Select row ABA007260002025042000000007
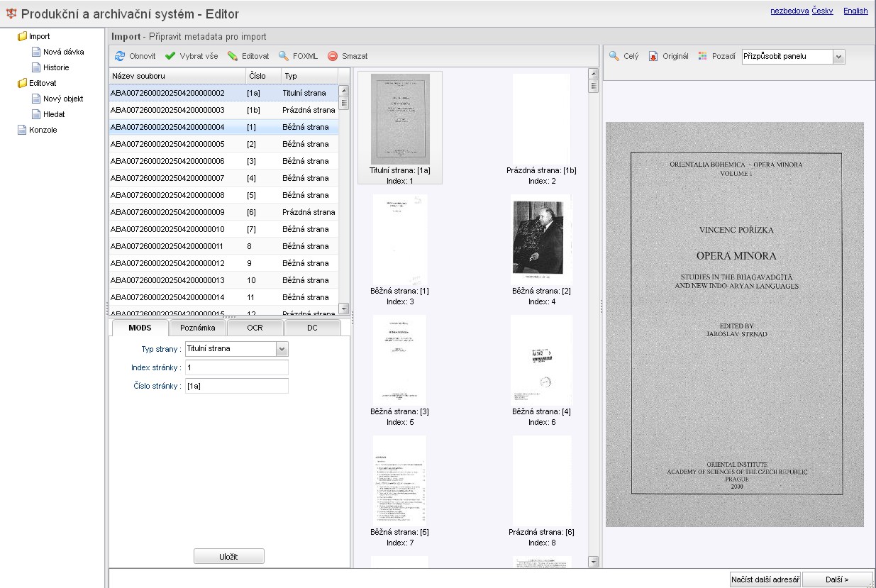 coord(223,178)
